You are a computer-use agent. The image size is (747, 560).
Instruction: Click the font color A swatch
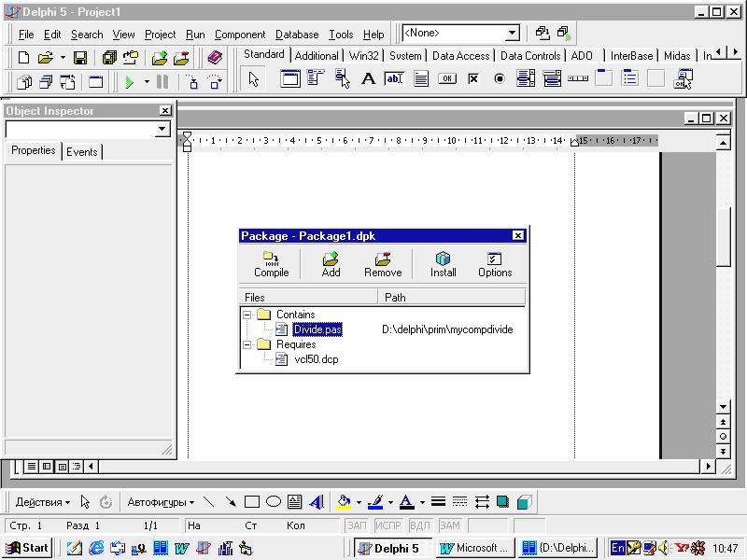click(x=406, y=502)
